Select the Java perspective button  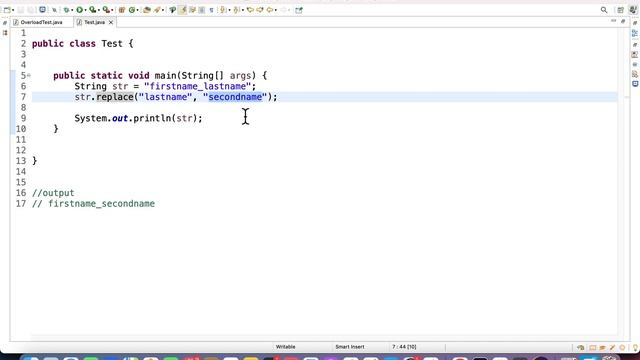(633, 10)
